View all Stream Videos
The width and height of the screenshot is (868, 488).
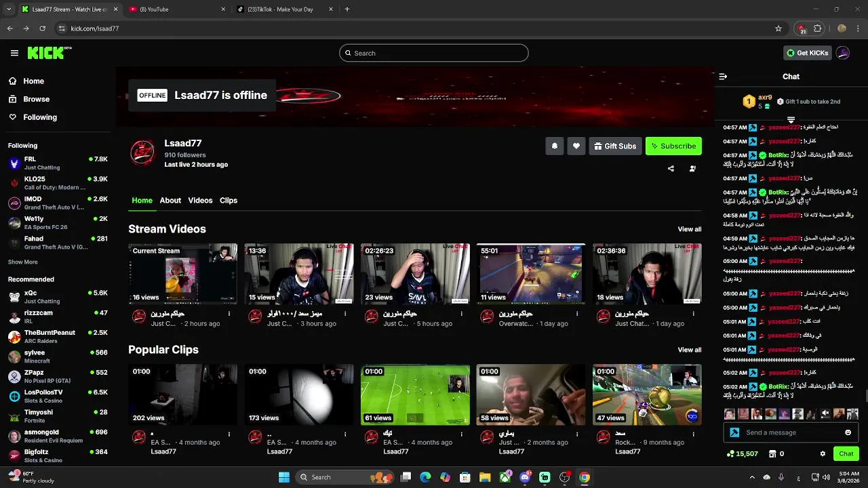[690, 229]
